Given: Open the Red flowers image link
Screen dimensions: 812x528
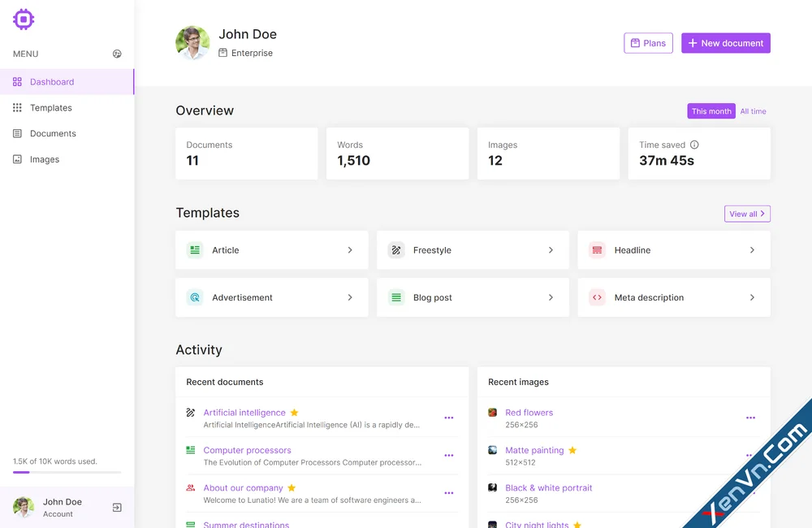Looking at the screenshot, I should point(529,412).
